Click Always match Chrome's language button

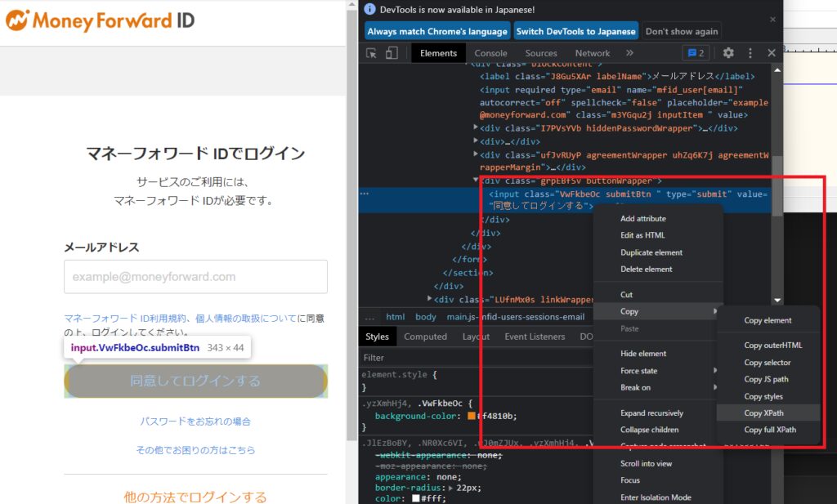click(x=437, y=32)
